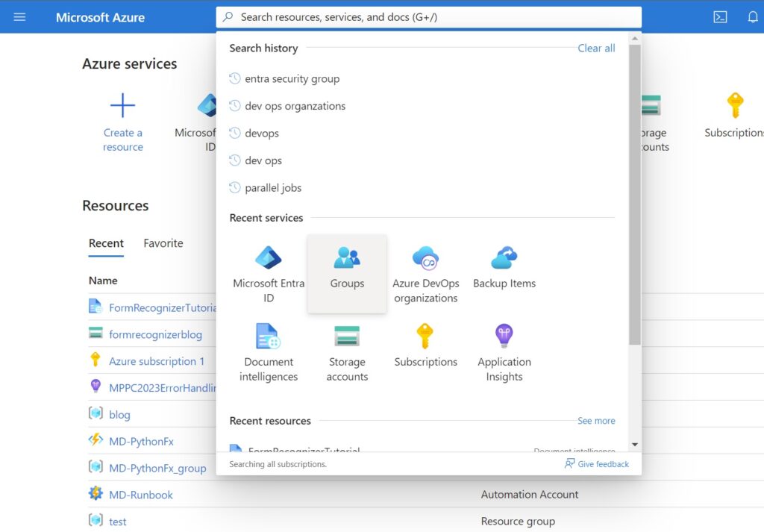Click the formrecognizerblog storage icon
Screen dimensions: 764x532
[95, 334]
